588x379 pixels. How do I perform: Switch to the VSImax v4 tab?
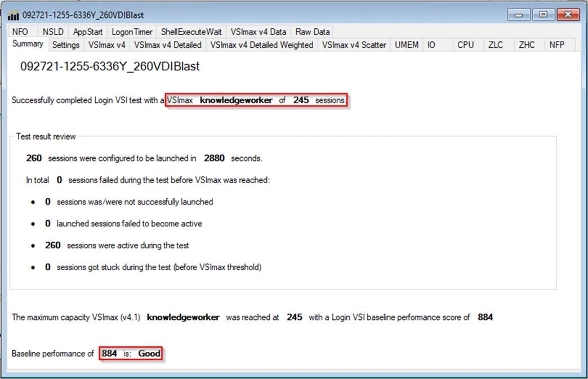click(x=107, y=45)
